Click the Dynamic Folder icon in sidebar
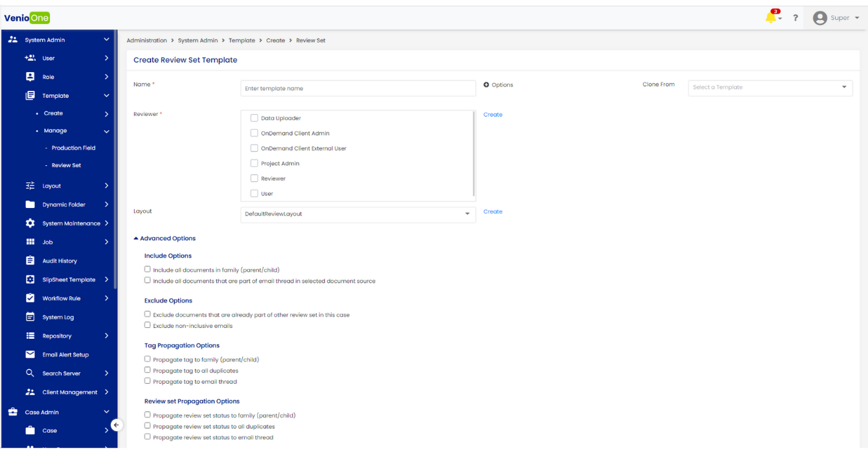The image size is (868, 453). click(30, 204)
